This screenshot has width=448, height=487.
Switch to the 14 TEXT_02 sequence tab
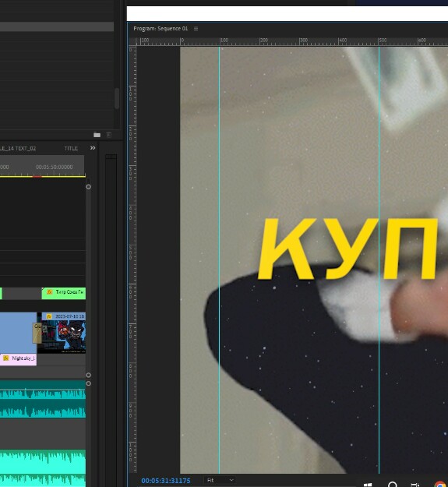coord(18,149)
